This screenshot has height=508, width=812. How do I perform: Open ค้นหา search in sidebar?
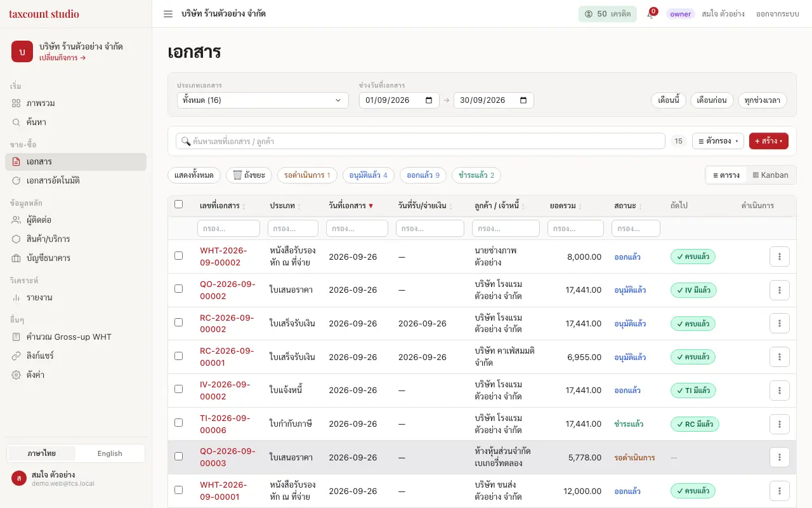coord(76,122)
